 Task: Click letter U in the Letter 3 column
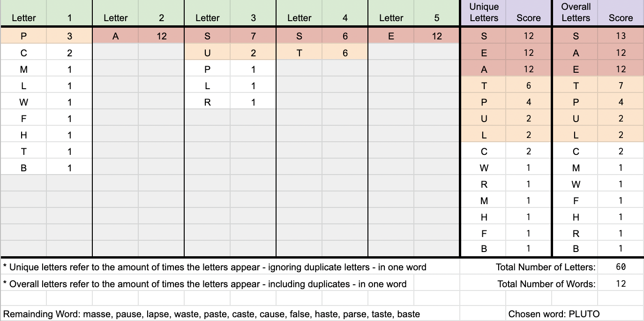click(207, 53)
